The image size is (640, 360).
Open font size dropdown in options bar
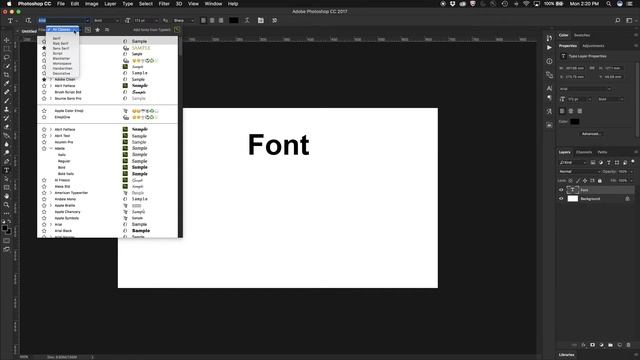pos(156,20)
